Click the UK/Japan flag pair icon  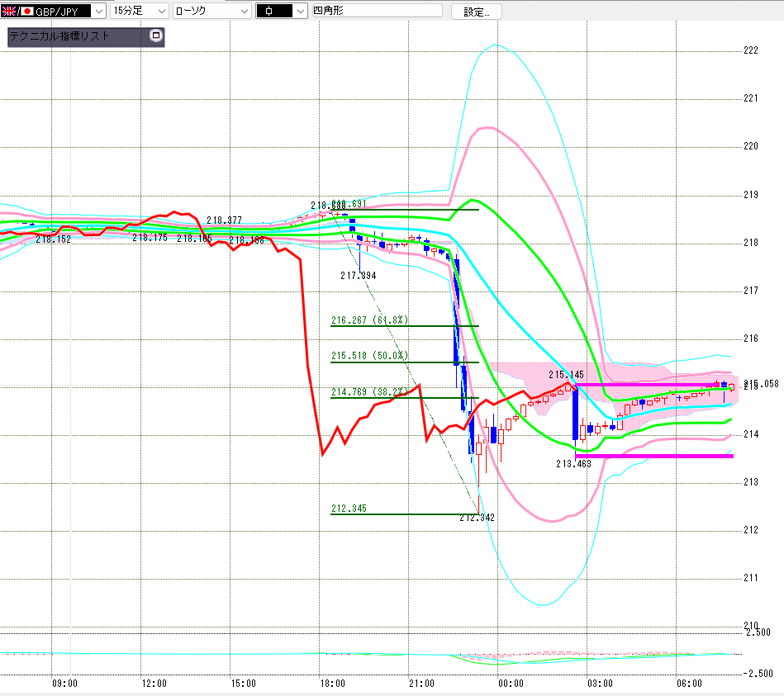point(17,11)
